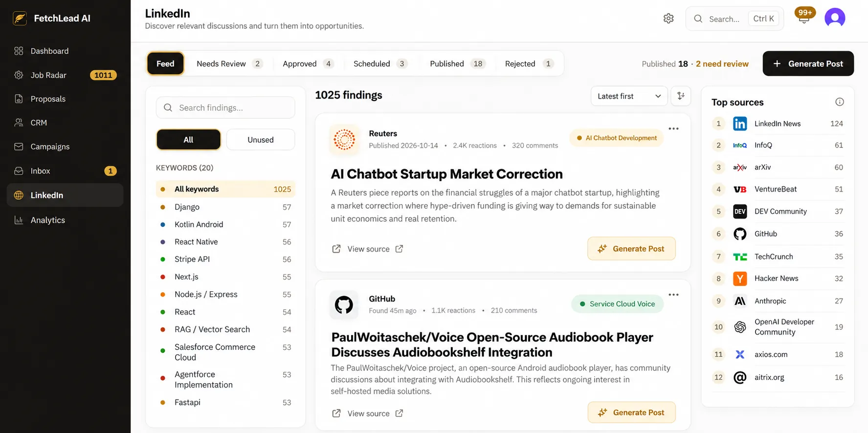
Task: Open the Latest first sort dropdown
Action: (629, 96)
